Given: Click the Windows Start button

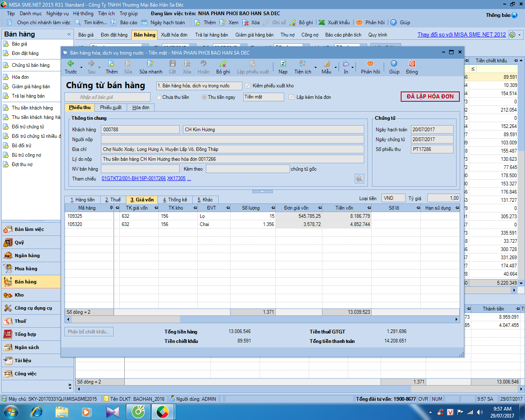Looking at the screenshot, I should pos(11,412).
